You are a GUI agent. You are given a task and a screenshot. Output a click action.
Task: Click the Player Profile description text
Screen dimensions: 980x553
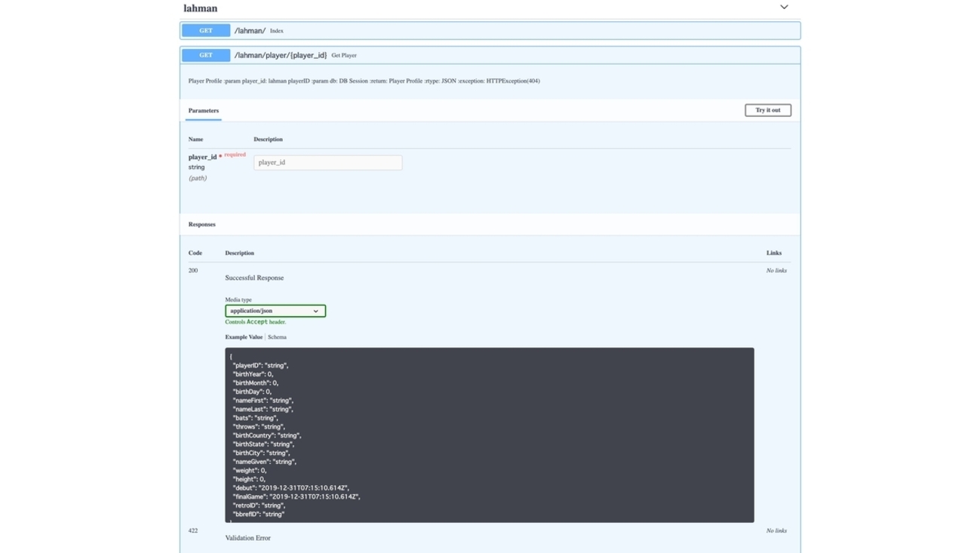click(364, 81)
